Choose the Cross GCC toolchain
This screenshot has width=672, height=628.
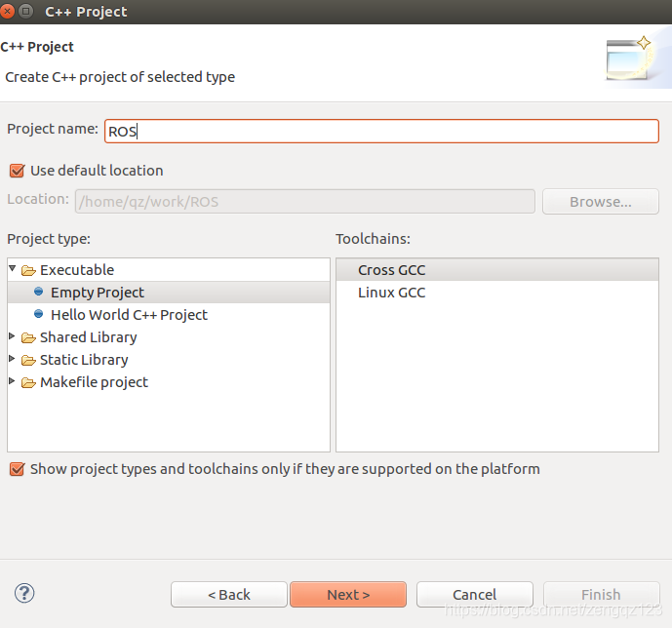[x=497, y=270]
